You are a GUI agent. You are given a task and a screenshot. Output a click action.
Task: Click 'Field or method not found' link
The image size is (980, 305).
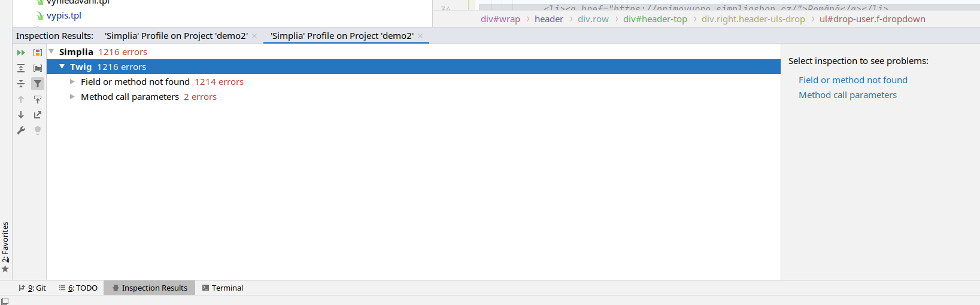pos(852,80)
